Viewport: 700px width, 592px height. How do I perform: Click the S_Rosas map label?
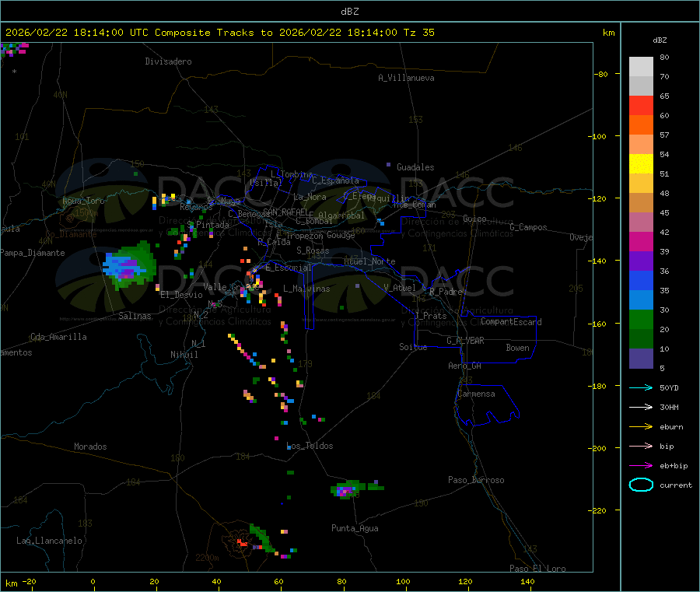pyautogui.click(x=313, y=251)
